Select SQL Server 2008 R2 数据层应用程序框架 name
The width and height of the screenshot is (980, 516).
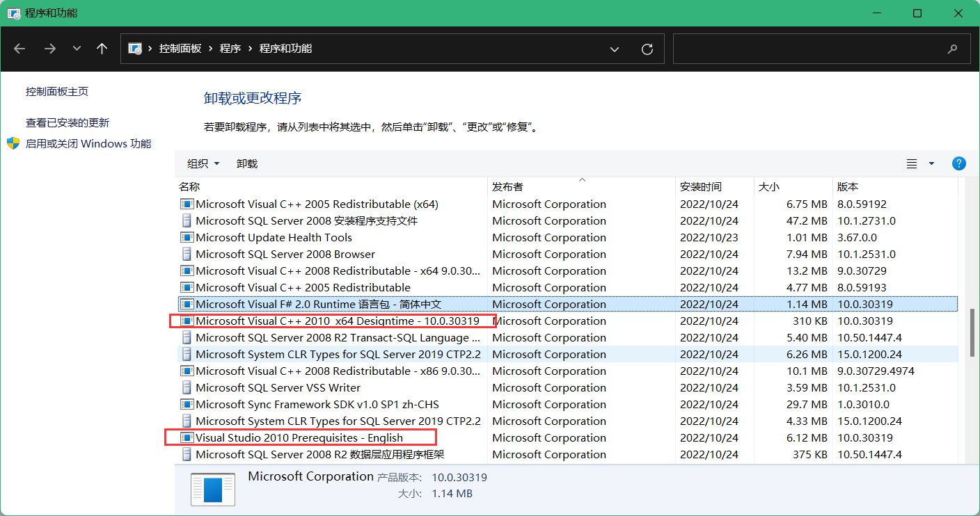pyautogui.click(x=319, y=454)
